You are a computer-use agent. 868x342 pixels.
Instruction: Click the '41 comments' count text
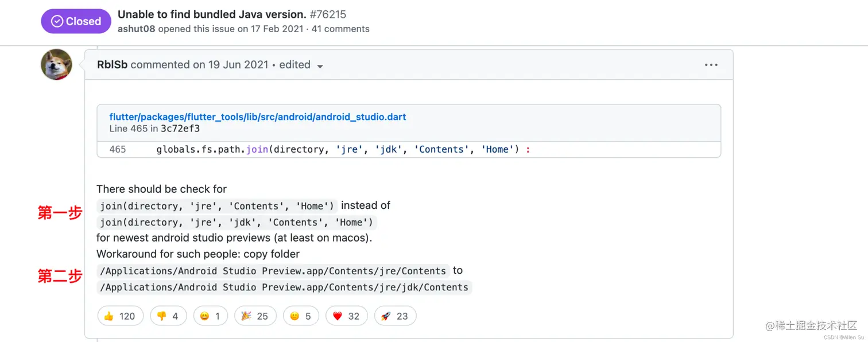(x=340, y=29)
